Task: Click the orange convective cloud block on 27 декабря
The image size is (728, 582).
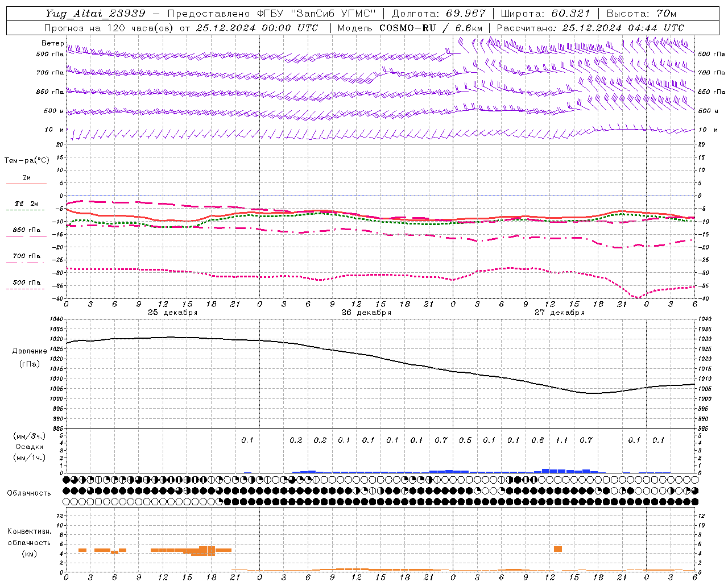Action: point(558,549)
